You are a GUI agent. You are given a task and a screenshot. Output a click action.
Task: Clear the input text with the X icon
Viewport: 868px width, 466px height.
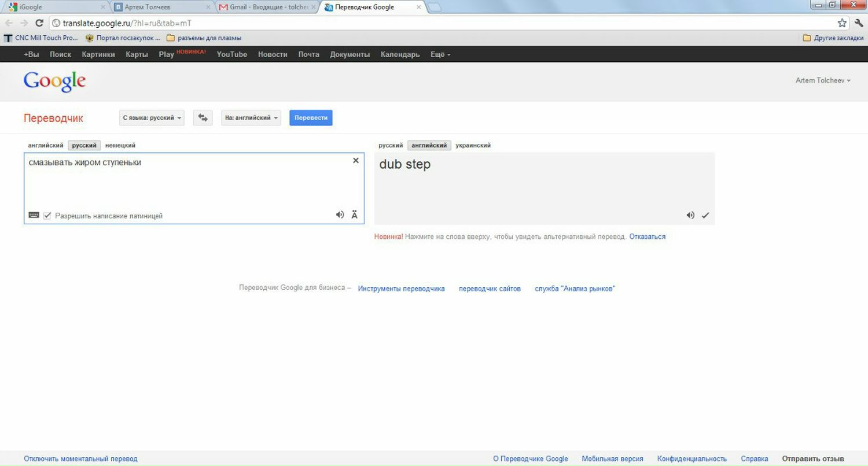[355, 160]
